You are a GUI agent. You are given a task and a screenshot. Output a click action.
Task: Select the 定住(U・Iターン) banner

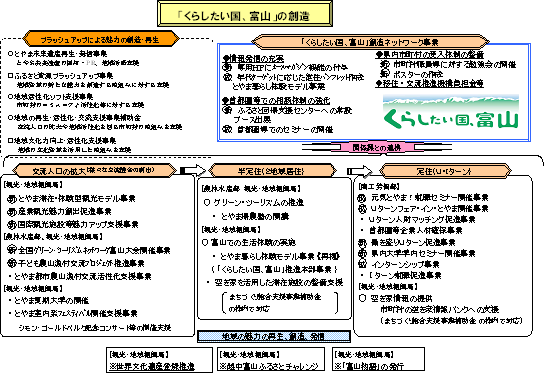[444, 171]
